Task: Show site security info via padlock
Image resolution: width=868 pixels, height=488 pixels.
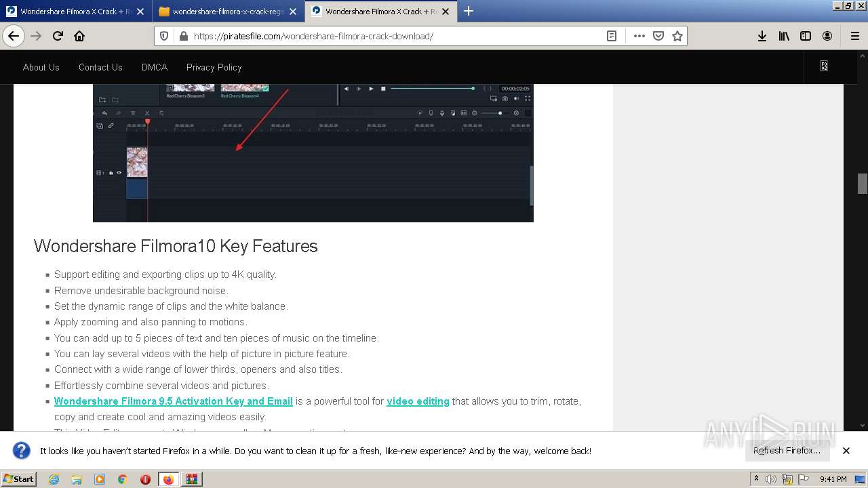Action: (183, 36)
